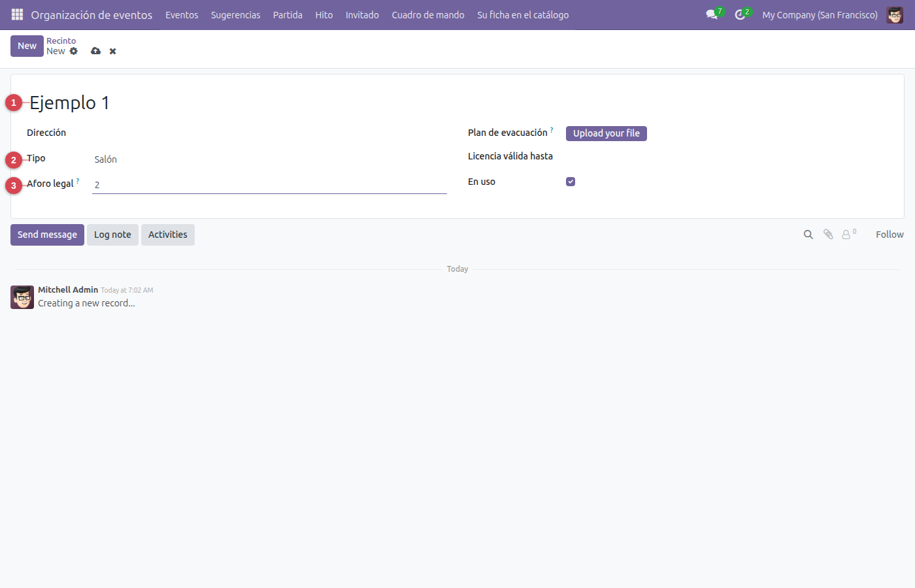Save record manually with cloud upload icon

coord(96,51)
